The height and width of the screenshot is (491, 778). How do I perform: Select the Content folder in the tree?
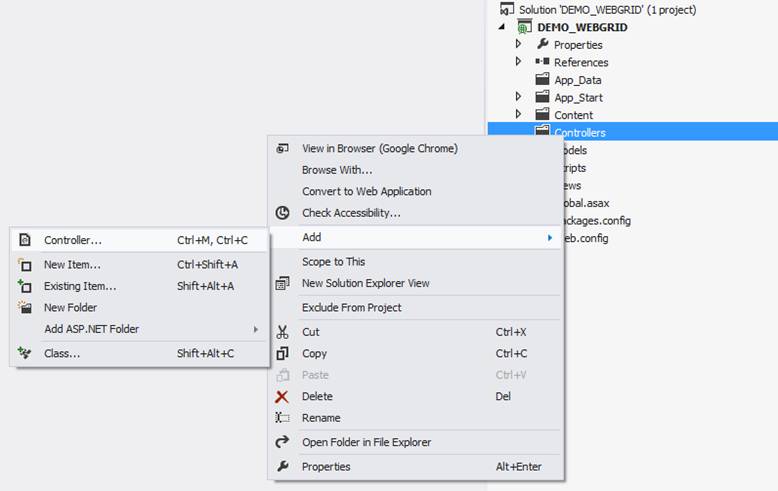[x=573, y=115]
